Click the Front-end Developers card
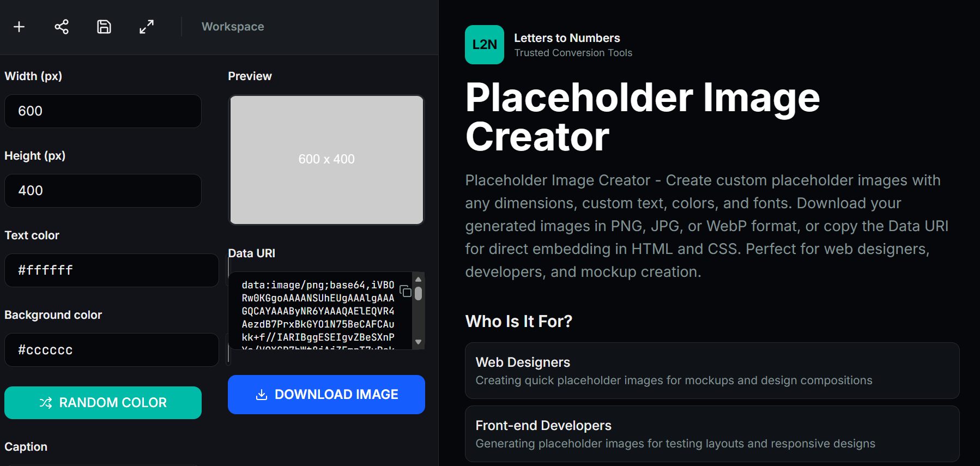The image size is (980, 466). (712, 434)
